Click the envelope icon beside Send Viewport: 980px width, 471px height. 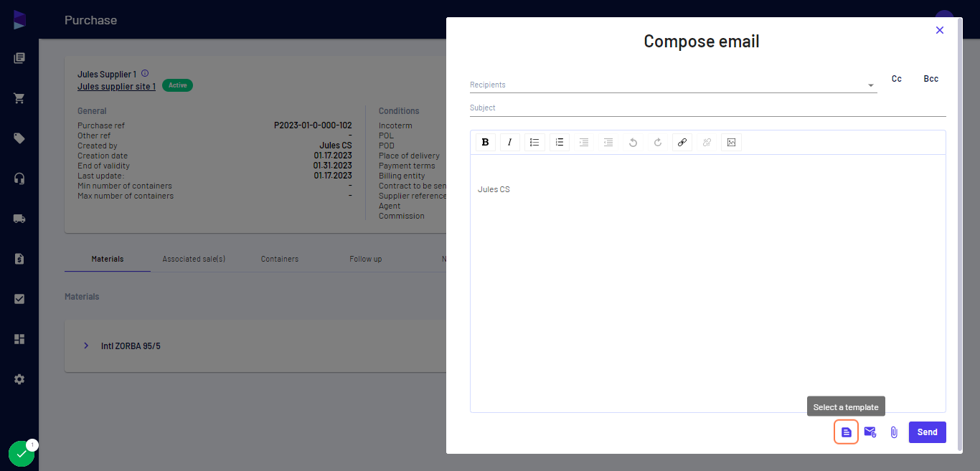[x=870, y=432]
